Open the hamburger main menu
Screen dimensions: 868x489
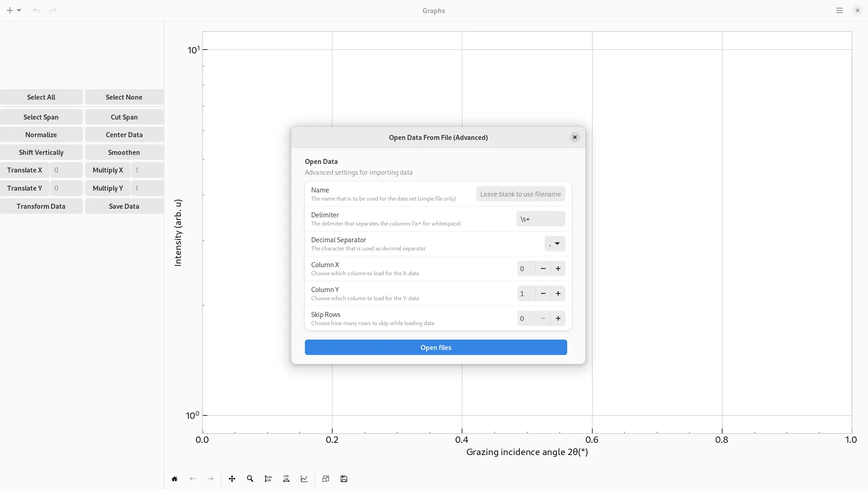pyautogui.click(x=840, y=10)
